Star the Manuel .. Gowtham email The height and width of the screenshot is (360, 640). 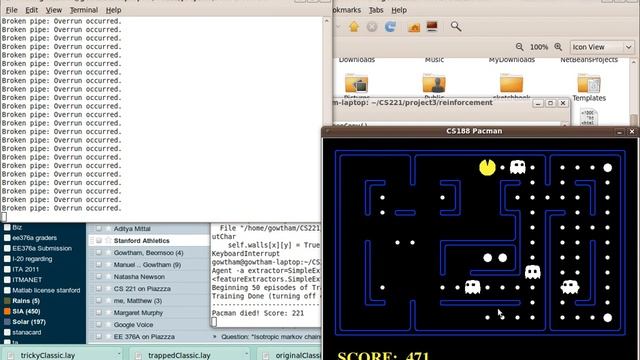coord(108,264)
